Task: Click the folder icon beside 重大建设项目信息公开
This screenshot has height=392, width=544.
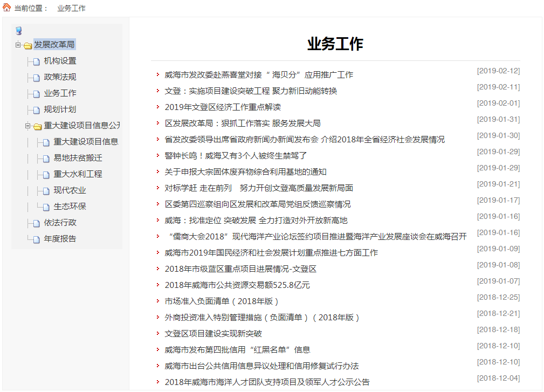Action: coord(37,127)
